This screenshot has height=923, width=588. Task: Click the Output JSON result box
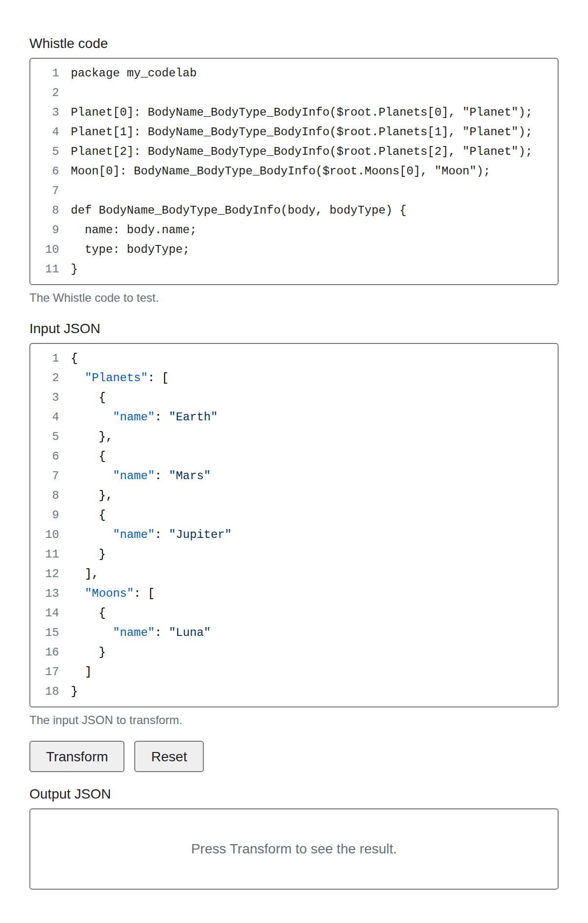[x=294, y=849]
